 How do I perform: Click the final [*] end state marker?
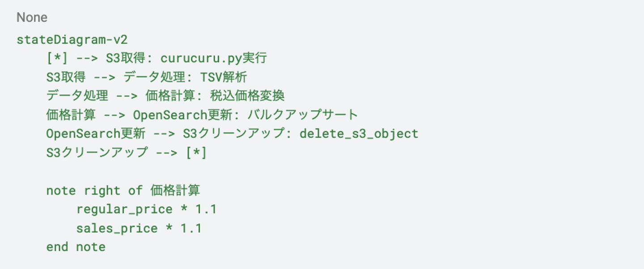196,153
